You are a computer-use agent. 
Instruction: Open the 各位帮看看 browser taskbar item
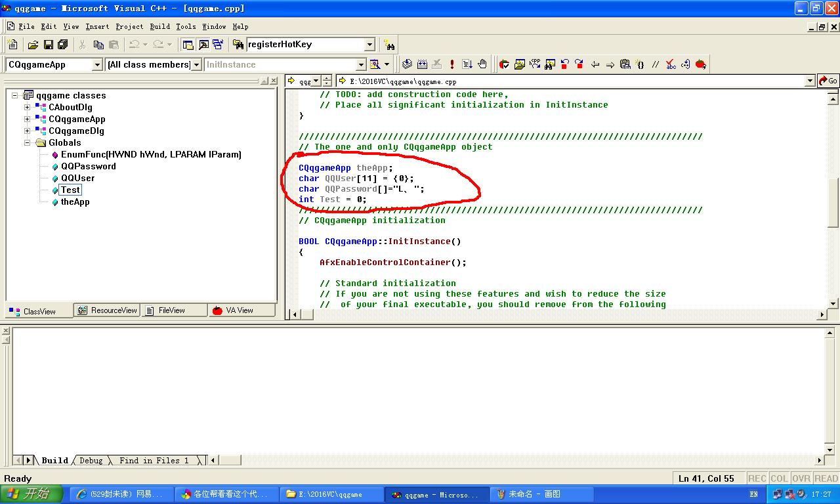(x=226, y=494)
